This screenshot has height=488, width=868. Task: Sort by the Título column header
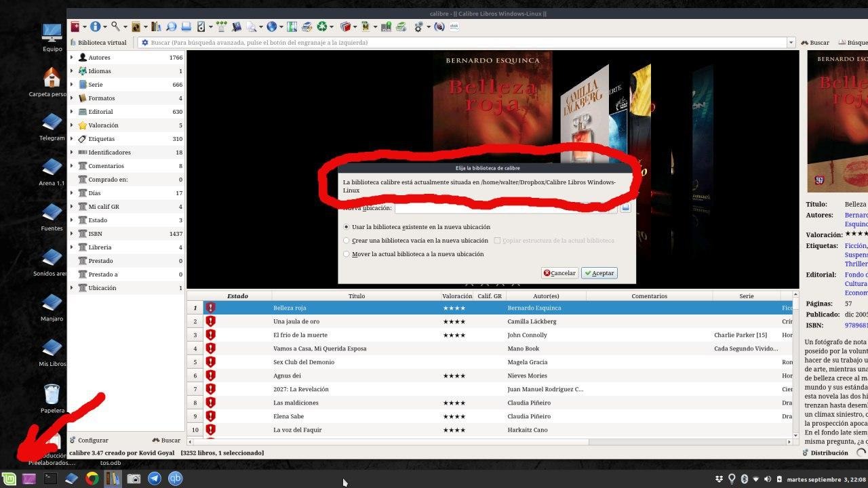pyautogui.click(x=356, y=296)
